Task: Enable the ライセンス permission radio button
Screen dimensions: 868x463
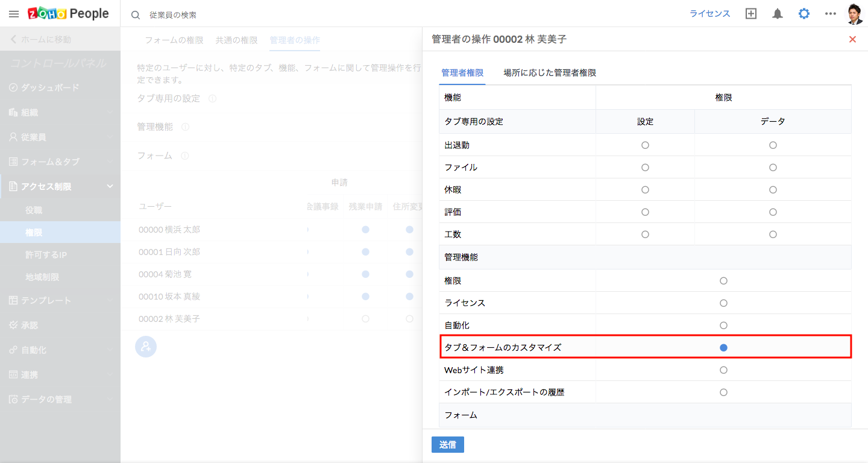Action: [723, 303]
